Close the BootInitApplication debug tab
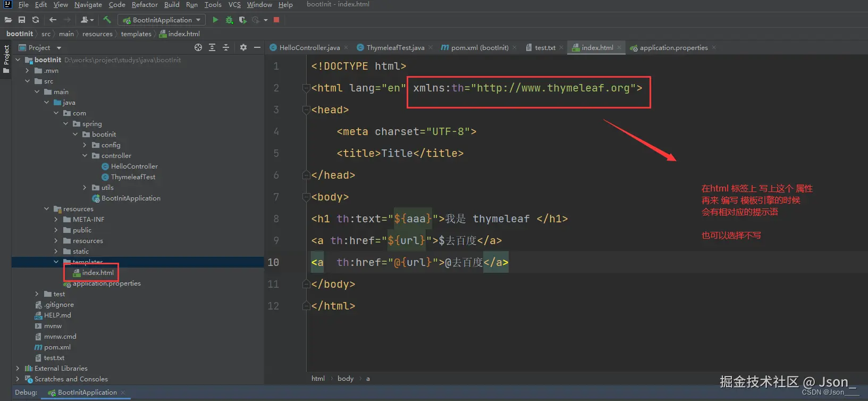Screen dimensions: 868x401 point(123,392)
